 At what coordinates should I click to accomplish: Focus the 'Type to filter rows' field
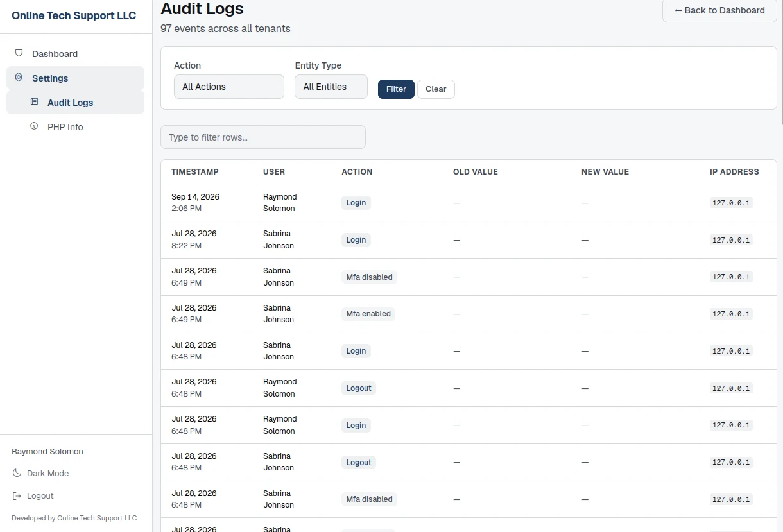click(x=263, y=137)
